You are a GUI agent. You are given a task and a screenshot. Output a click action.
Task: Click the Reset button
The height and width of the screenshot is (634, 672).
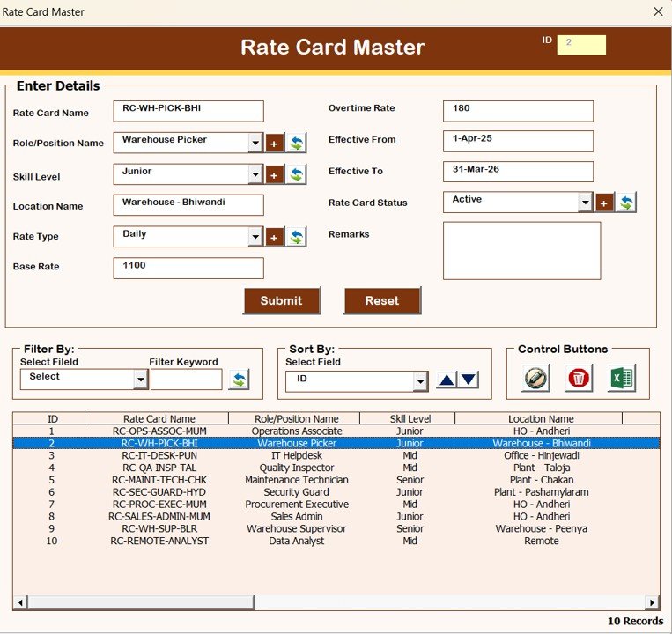381,300
